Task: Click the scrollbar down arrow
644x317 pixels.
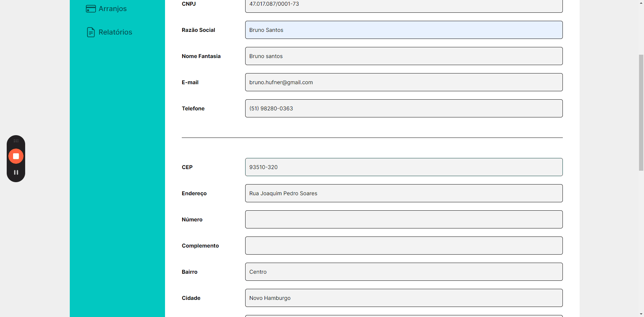Action: 641,314
